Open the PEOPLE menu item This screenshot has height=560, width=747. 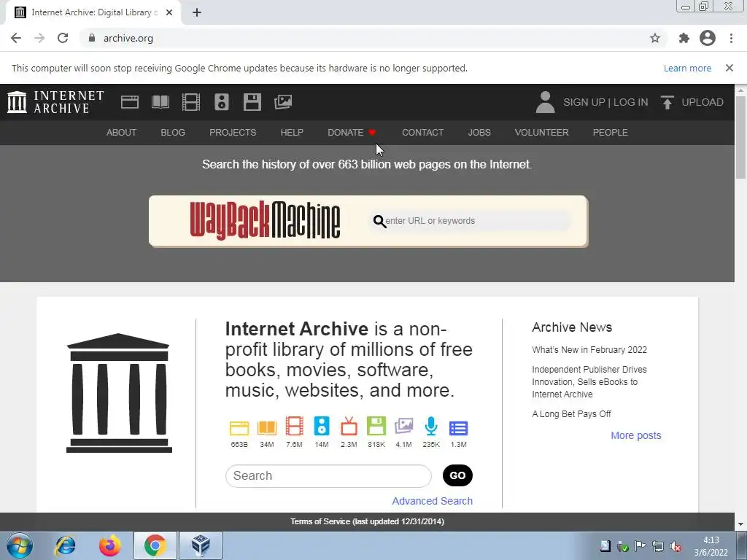(611, 133)
